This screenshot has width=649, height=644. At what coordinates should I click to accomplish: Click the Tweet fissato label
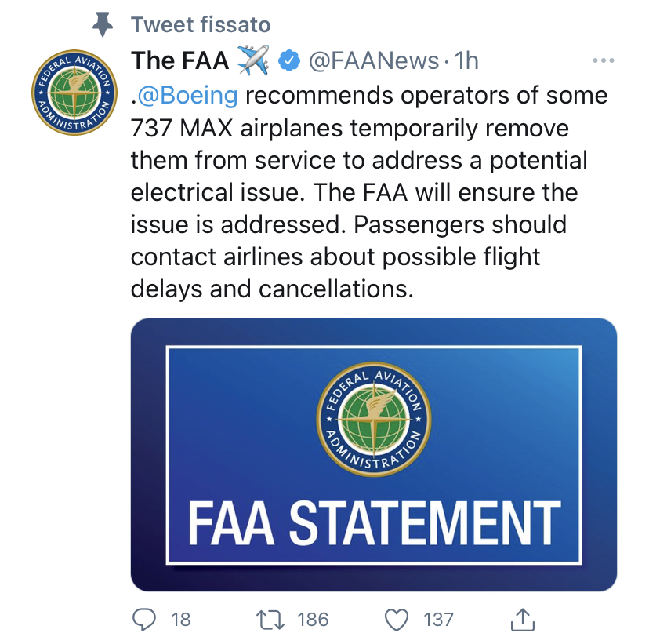coord(201,25)
